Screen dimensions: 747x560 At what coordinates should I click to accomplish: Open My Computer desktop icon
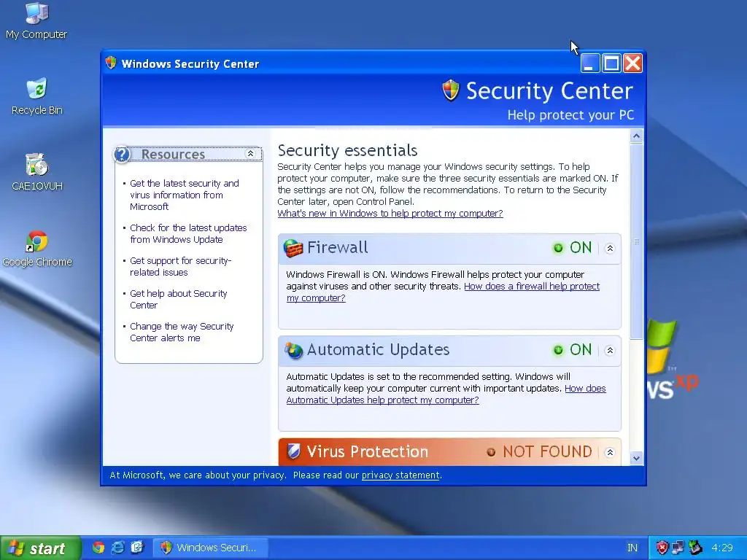(36, 21)
